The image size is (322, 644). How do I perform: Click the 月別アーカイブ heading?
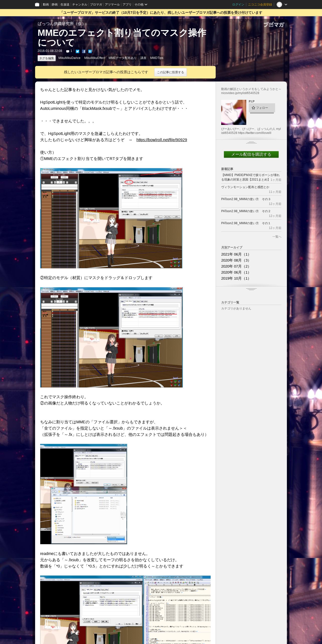232,248
